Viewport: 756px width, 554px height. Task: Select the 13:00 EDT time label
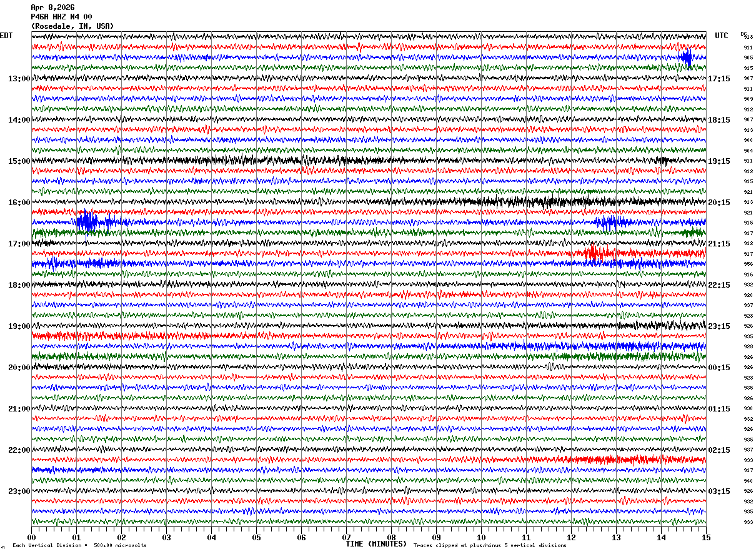click(x=19, y=79)
